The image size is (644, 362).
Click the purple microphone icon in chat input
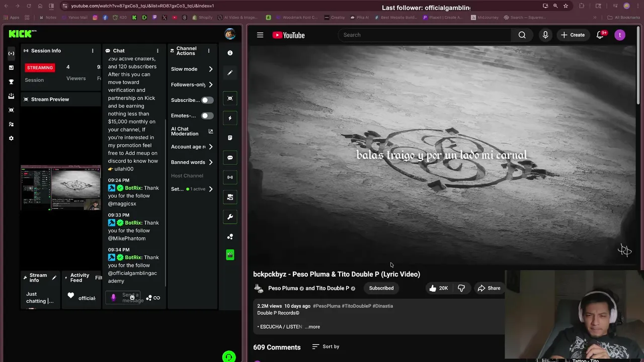point(113,298)
